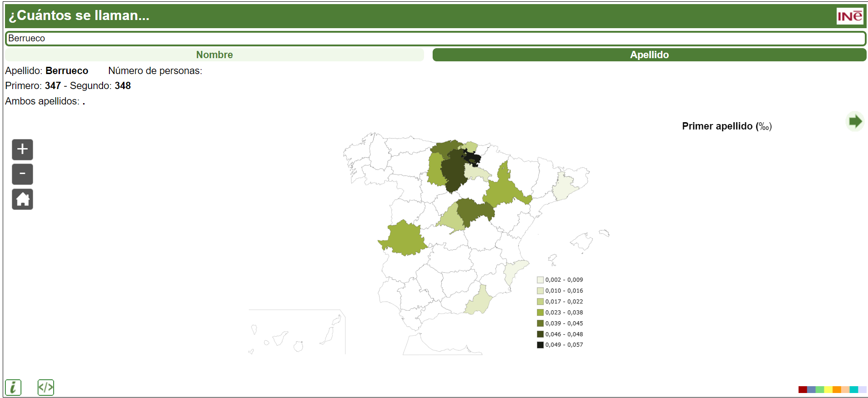Viewport: 868px width, 398px height.
Task: Click the red segment of bottom color strip
Action: pyautogui.click(x=803, y=389)
